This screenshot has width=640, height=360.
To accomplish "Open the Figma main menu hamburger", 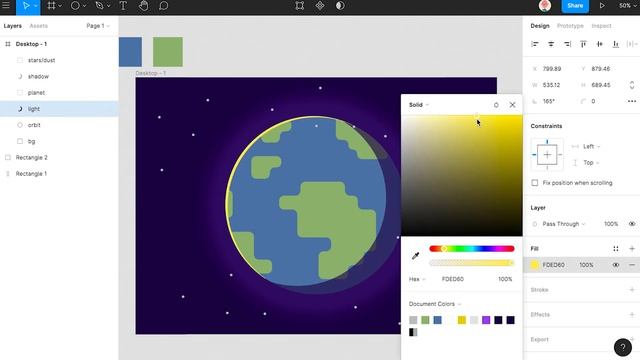I will pyautogui.click(x=6, y=6).
